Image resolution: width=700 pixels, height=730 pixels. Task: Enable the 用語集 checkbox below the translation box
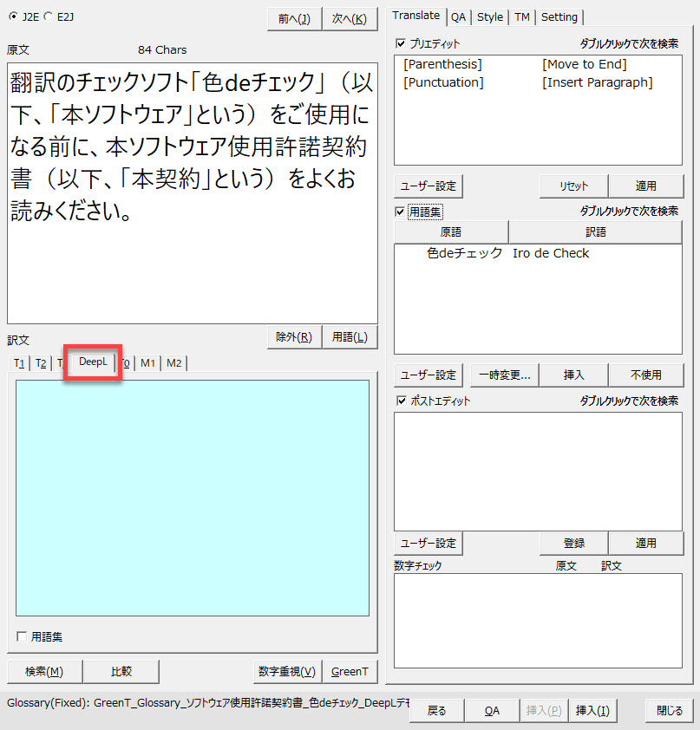(22, 637)
